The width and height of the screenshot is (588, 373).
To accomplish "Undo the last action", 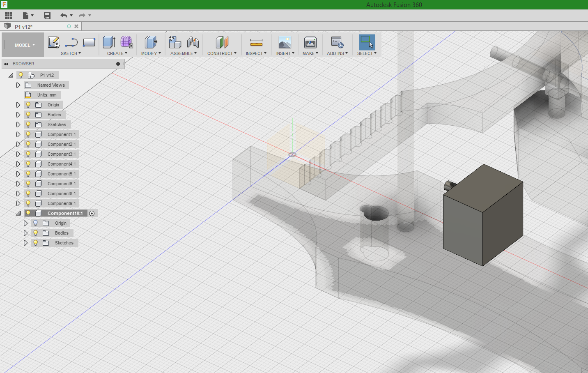I will click(64, 16).
